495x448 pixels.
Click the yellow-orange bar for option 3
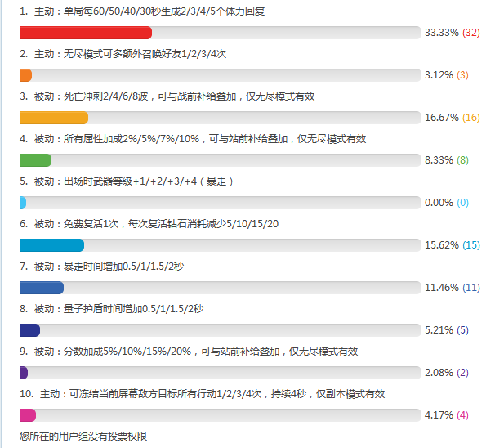[x=53, y=118]
